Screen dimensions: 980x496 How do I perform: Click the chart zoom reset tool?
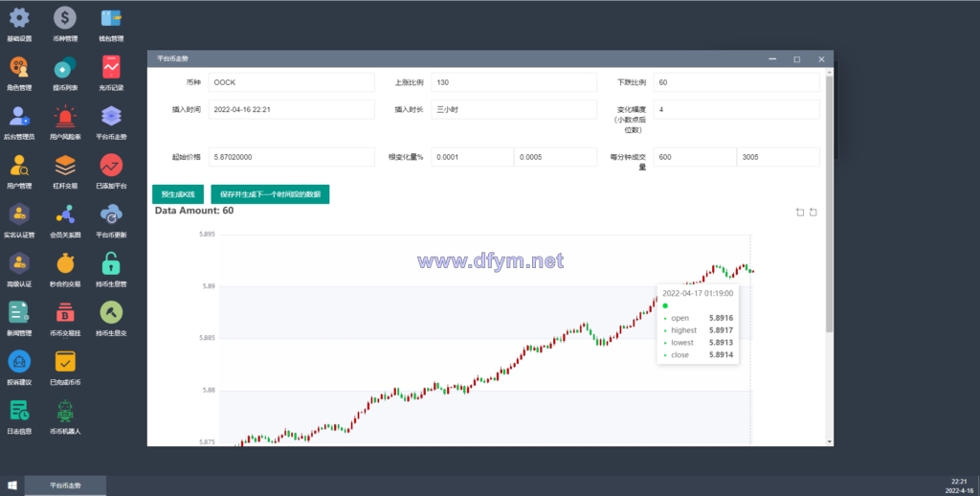click(813, 212)
